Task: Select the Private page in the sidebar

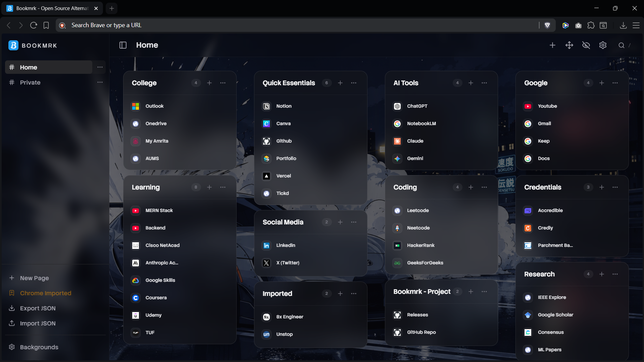Action: (49, 82)
